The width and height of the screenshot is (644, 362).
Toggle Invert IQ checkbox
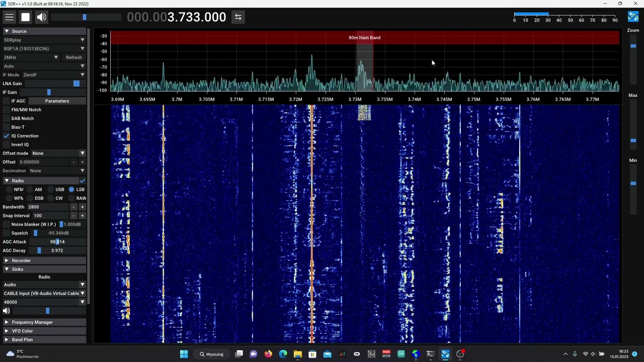click(7, 144)
